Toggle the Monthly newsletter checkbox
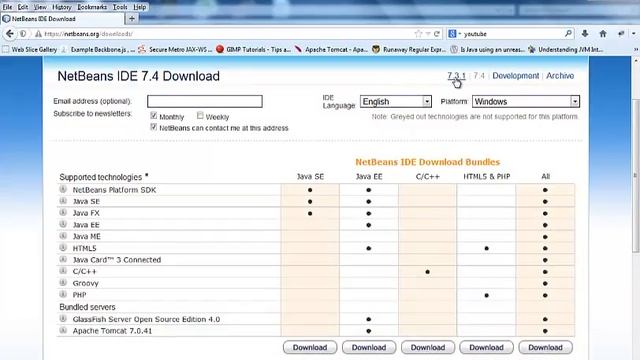 [153, 116]
